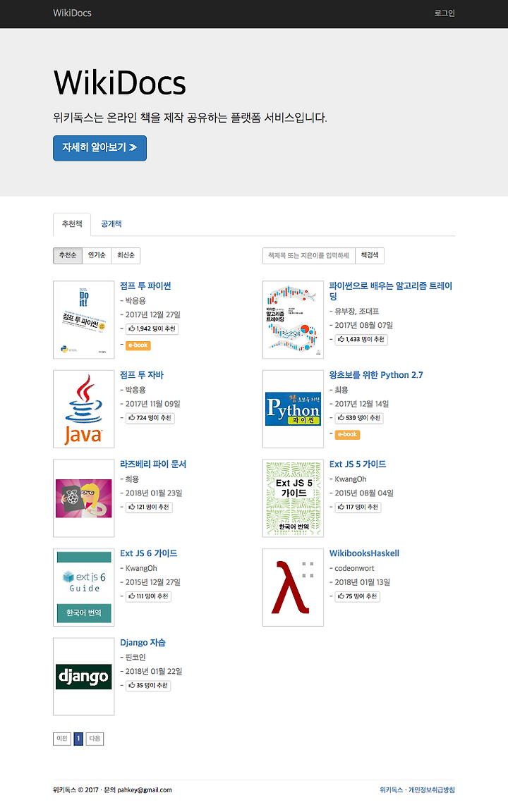
Task: Open the Ext JS 6 가이드 title link
Action: pyautogui.click(x=149, y=553)
